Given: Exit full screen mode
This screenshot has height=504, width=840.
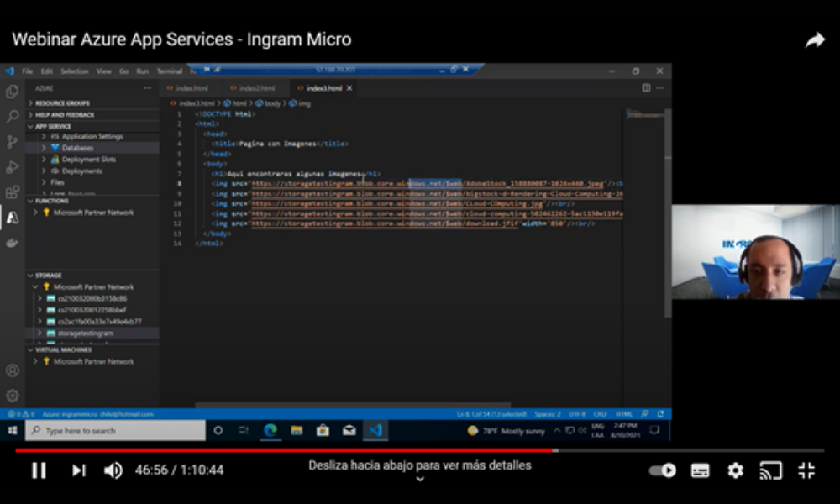Looking at the screenshot, I should click(806, 470).
